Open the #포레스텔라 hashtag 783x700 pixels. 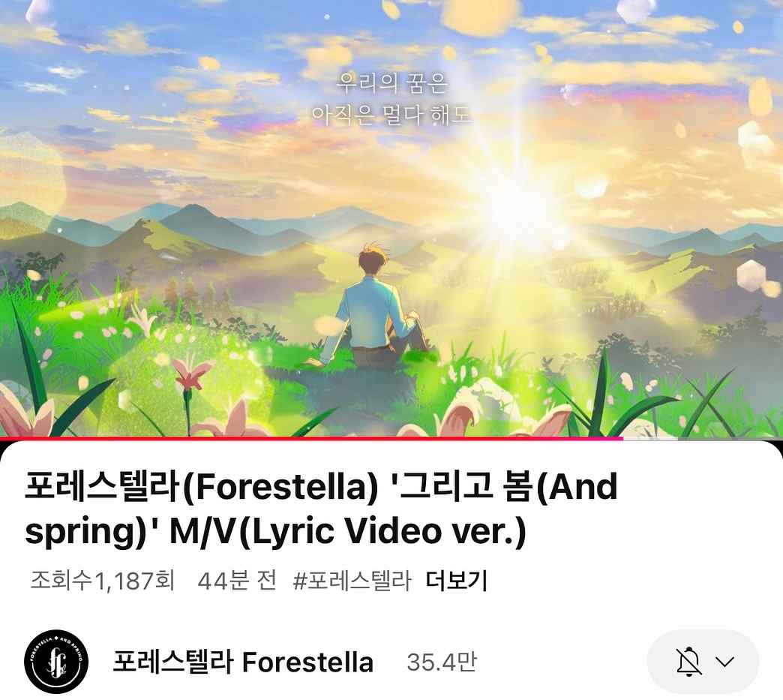[x=352, y=580]
